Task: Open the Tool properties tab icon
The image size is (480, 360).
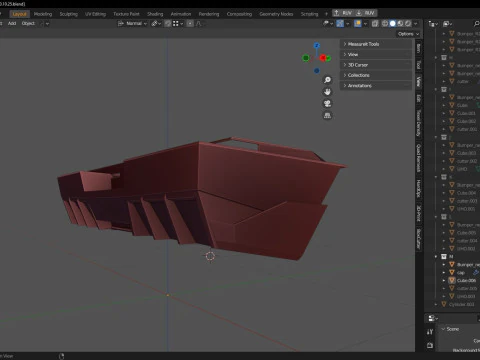Action: click(x=430, y=332)
